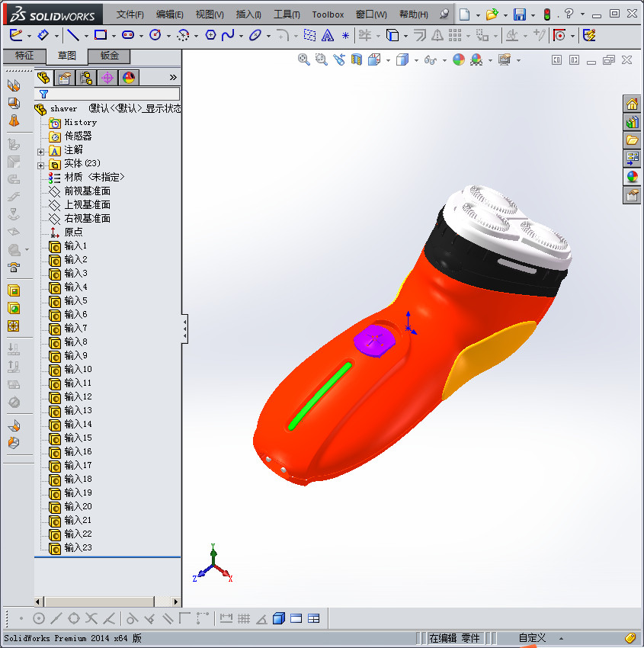Open the 编辑(E) menu
Viewport: 644px width, 648px height.
click(170, 14)
